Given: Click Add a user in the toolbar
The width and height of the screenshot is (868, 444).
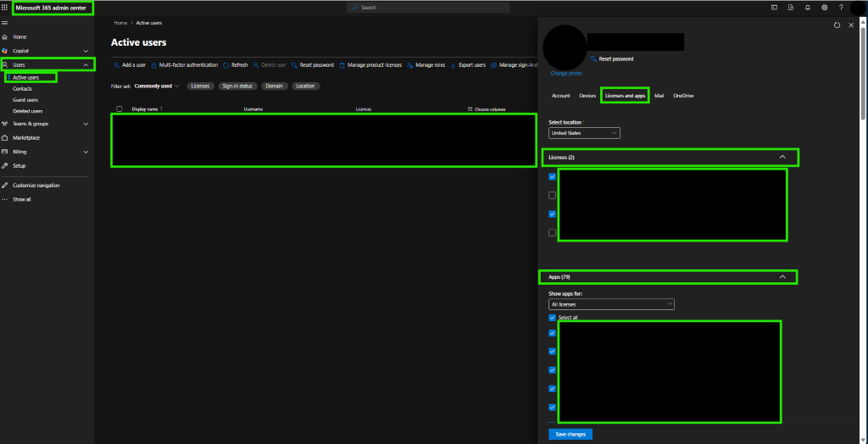Looking at the screenshot, I should pyautogui.click(x=130, y=64).
